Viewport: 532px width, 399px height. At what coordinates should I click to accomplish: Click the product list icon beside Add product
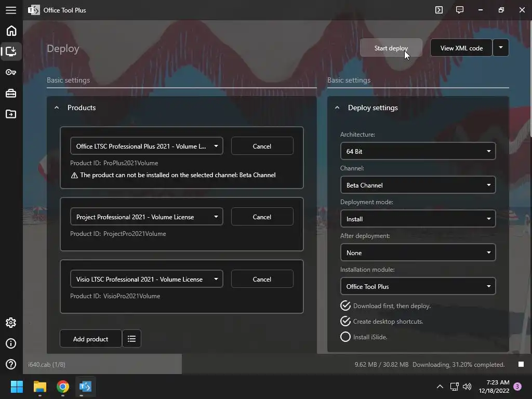tap(131, 339)
